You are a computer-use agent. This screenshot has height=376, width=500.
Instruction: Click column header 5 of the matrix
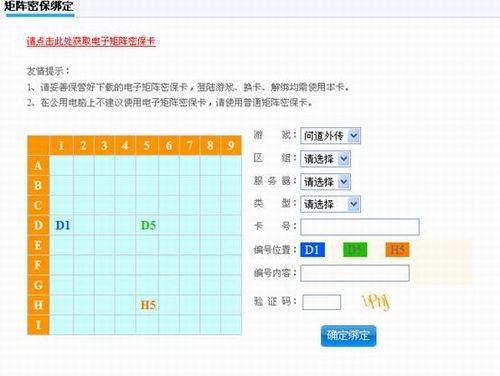(147, 145)
